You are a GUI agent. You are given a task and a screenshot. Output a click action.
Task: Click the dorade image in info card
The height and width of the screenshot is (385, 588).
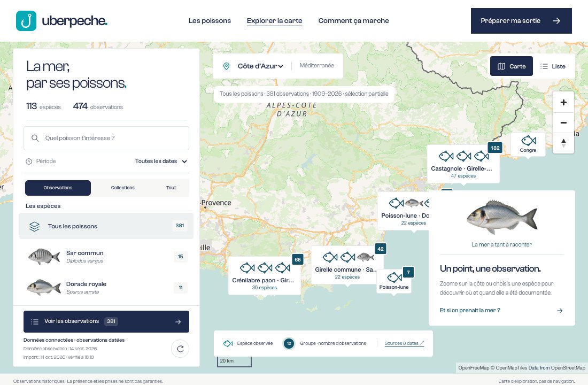tap(502, 217)
